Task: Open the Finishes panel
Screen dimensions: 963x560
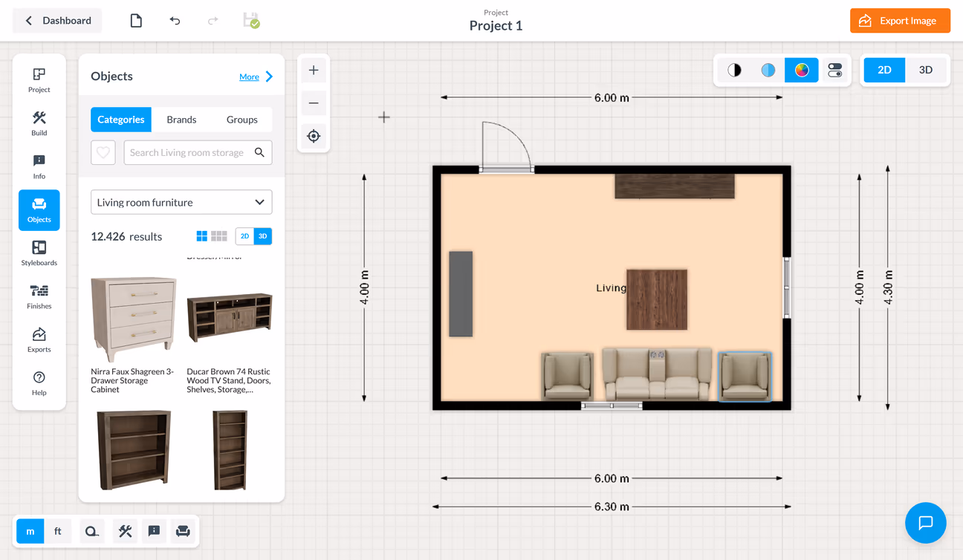Action: [39, 296]
